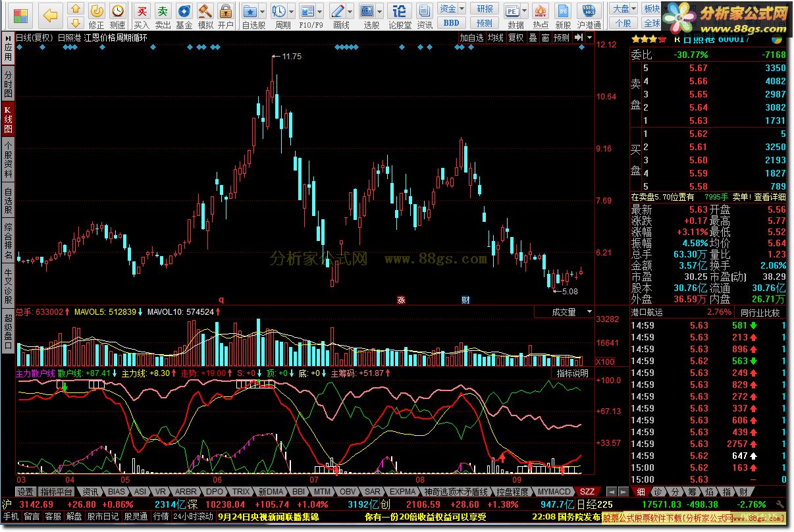This screenshot has height=532, width=794.
Task: Toggle 加自选 add to watchlist
Action: click(471, 38)
